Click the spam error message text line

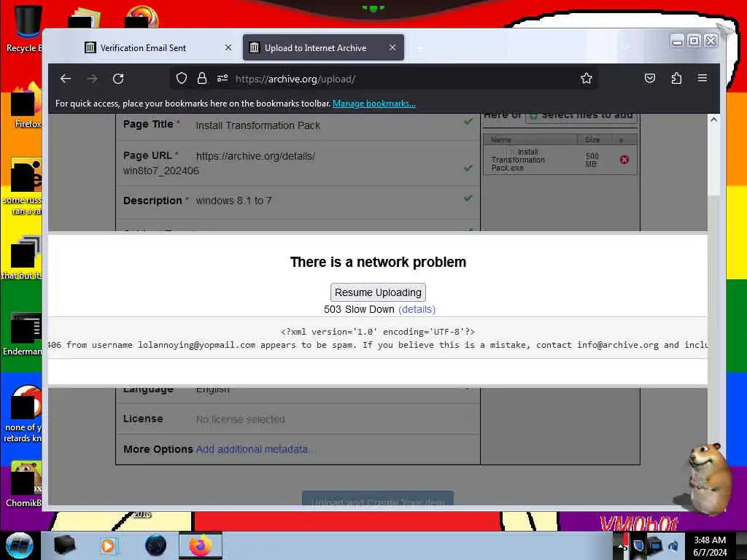[378, 345]
